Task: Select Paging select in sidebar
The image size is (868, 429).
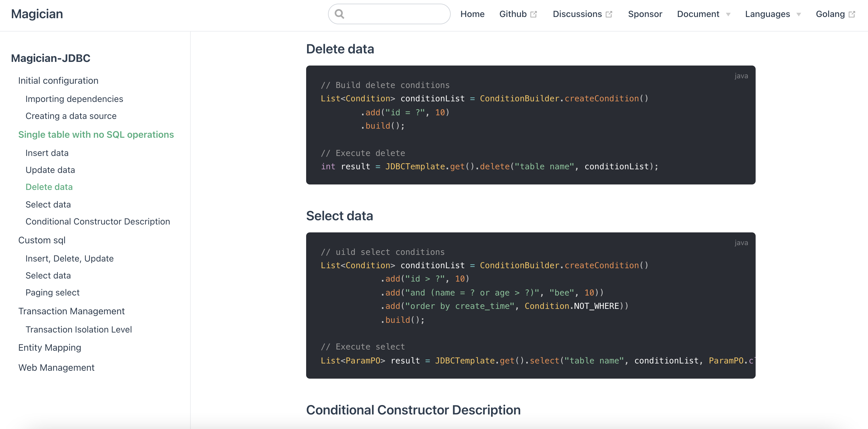Action: tap(52, 292)
